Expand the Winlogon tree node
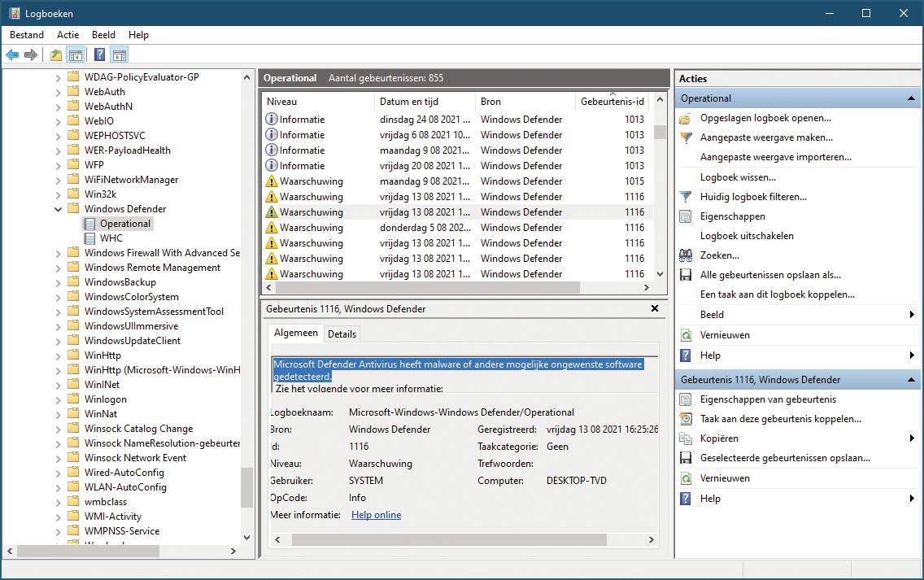 coord(58,399)
